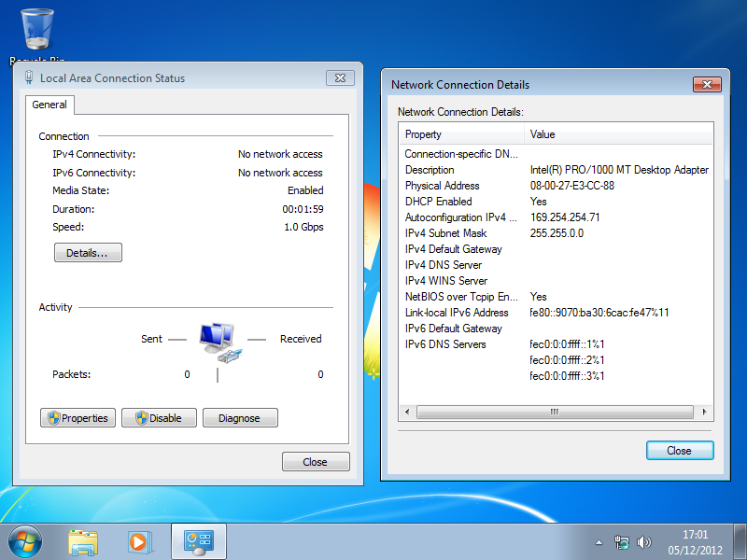Viewport: 747px width, 560px height.
Task: Run Diagnose on the connection
Action: click(239, 418)
